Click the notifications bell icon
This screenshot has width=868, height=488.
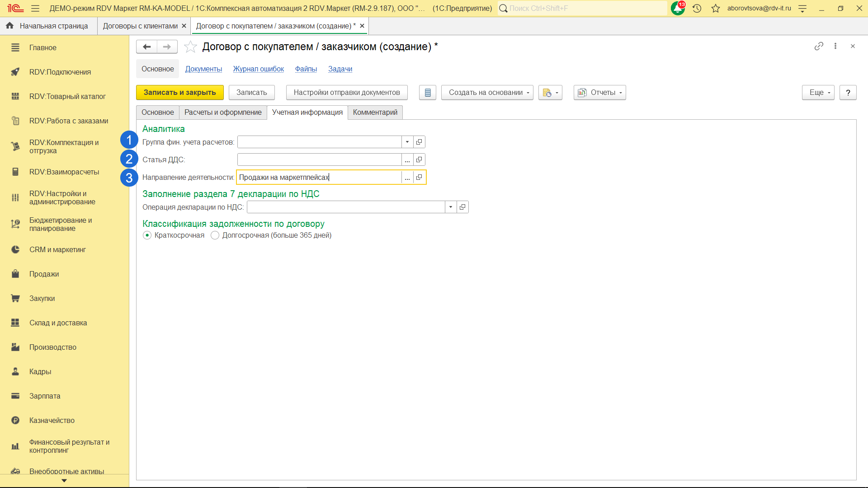(x=677, y=8)
